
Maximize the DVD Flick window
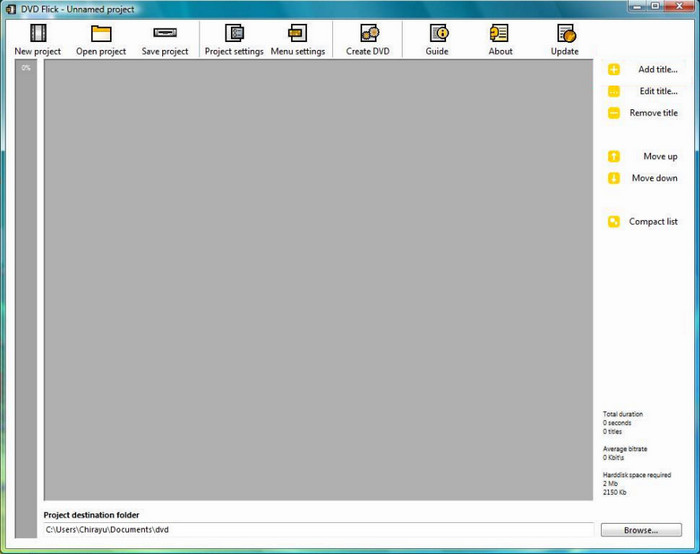click(655, 6)
